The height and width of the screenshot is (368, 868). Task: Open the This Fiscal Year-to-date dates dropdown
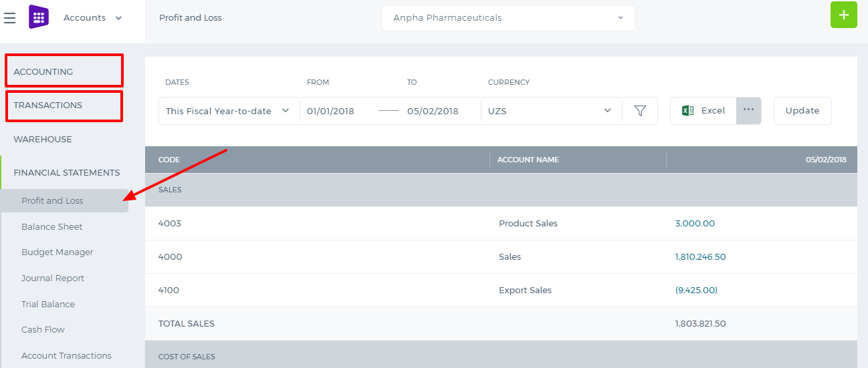228,111
